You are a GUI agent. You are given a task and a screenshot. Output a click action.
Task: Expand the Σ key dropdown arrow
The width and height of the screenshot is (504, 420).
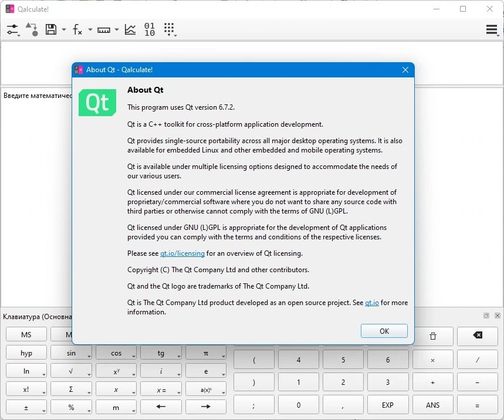pyautogui.click(x=89, y=392)
